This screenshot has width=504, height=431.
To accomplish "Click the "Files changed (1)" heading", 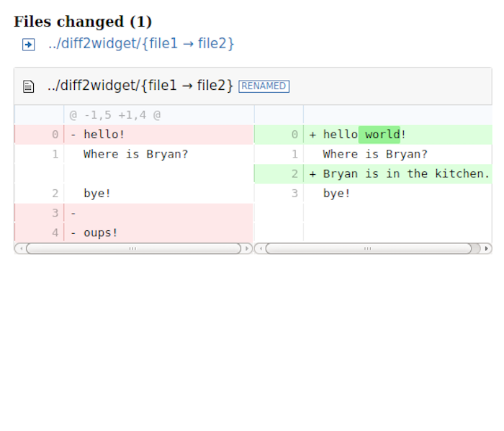I will (83, 22).
